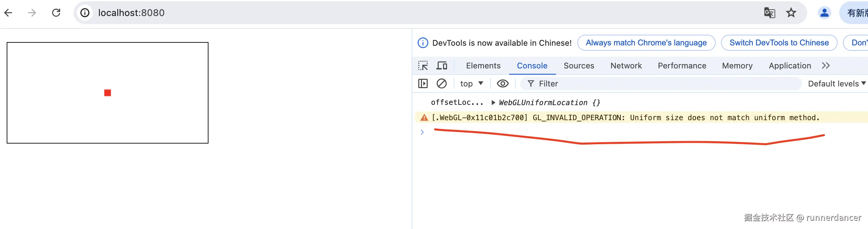868x229 pixels.
Task: Switch to the Elements tab
Action: [x=483, y=66]
